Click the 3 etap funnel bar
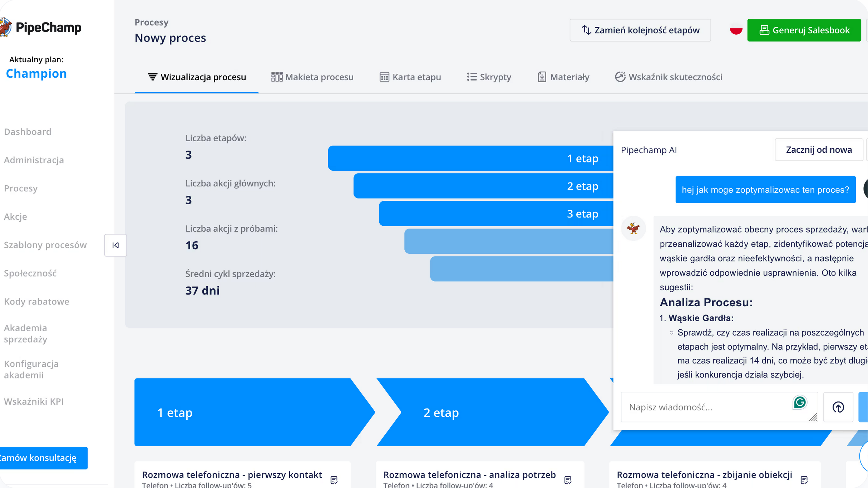Screen dimensions: 868x488 pyautogui.click(x=496, y=214)
